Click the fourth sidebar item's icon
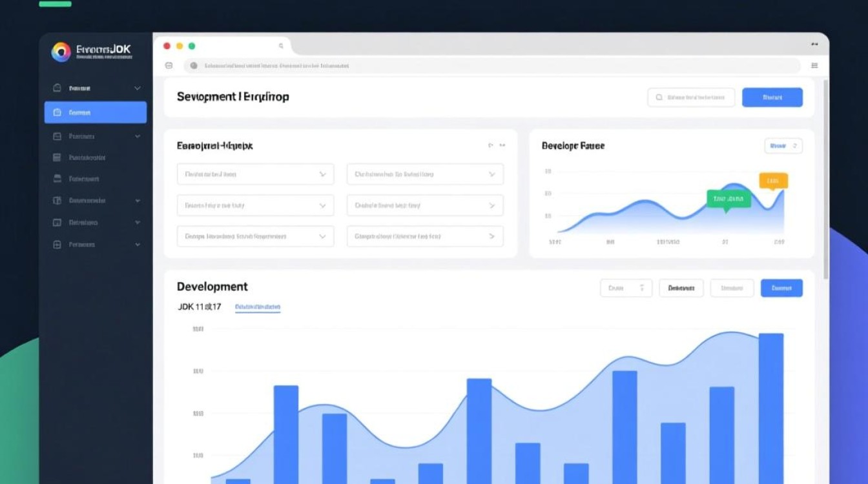 click(57, 157)
